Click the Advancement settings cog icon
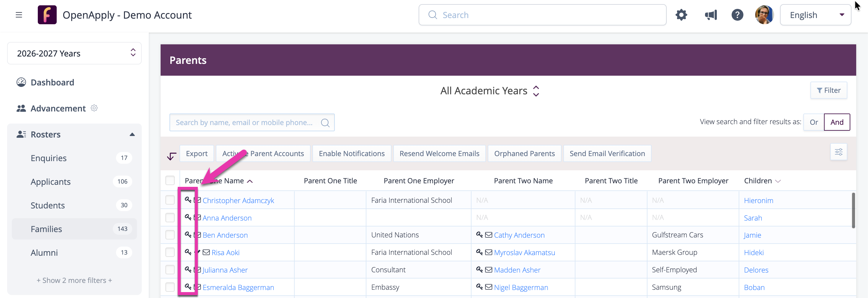Image resolution: width=868 pixels, height=298 pixels. click(94, 108)
